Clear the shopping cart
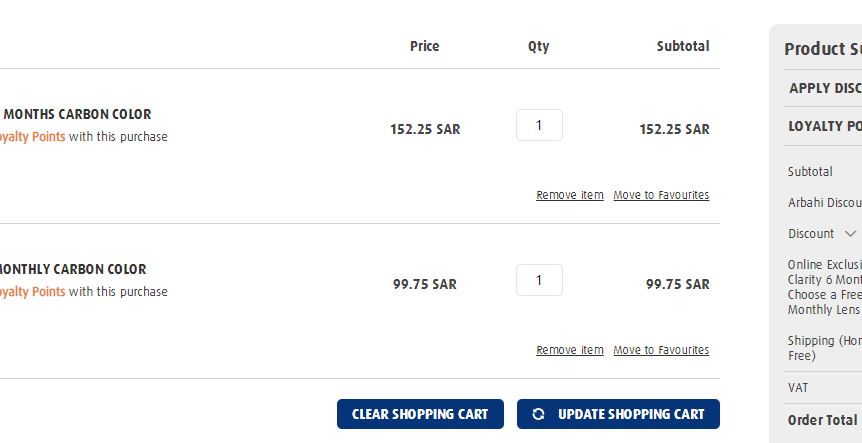This screenshot has width=862, height=443. click(x=420, y=414)
